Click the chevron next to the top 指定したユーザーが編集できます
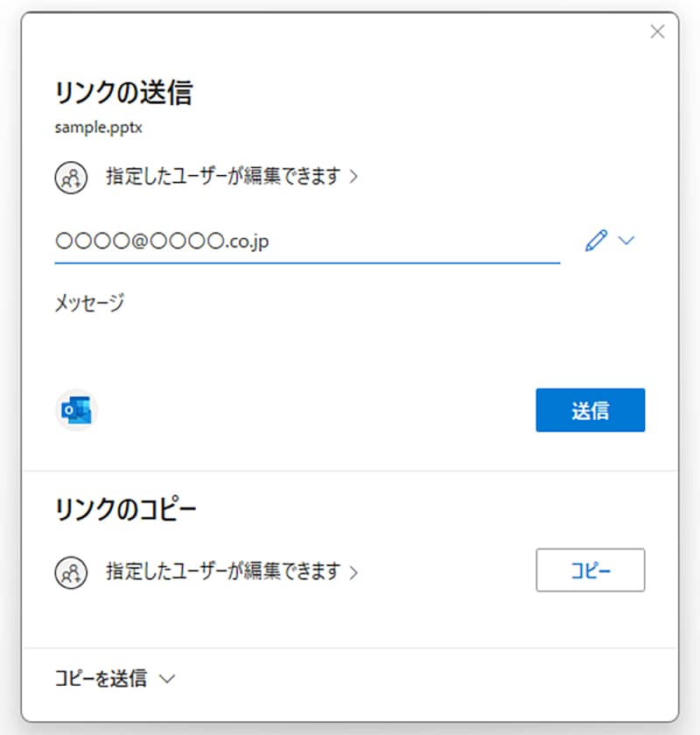 point(354,177)
